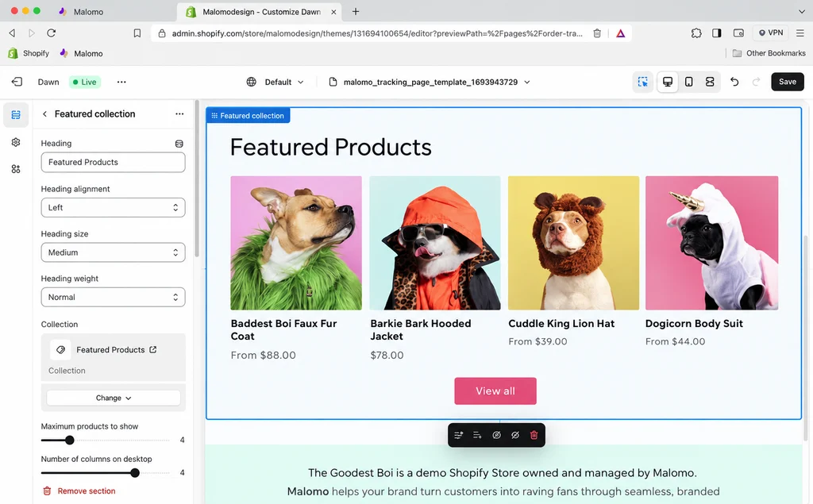Switch to desktop preview

(667, 82)
